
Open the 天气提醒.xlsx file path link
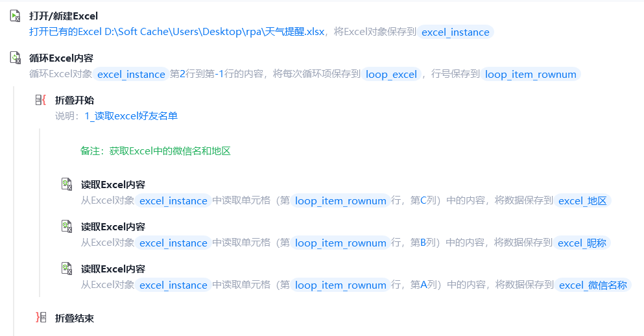pyautogui.click(x=177, y=32)
